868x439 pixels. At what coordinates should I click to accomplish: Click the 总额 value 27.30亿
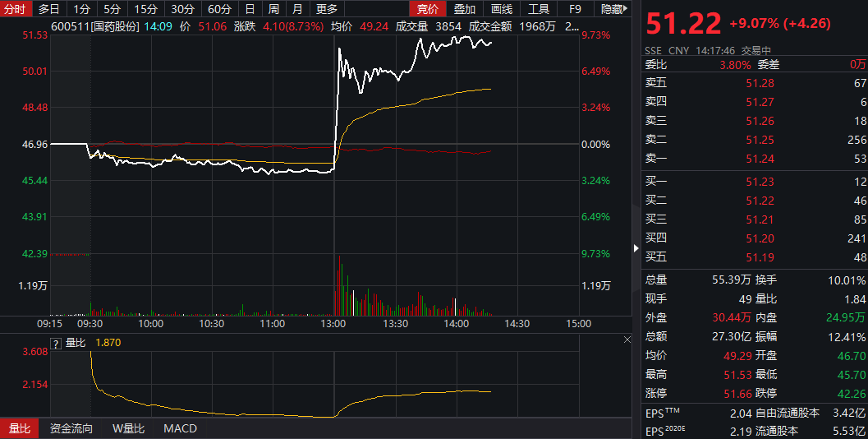731,336
